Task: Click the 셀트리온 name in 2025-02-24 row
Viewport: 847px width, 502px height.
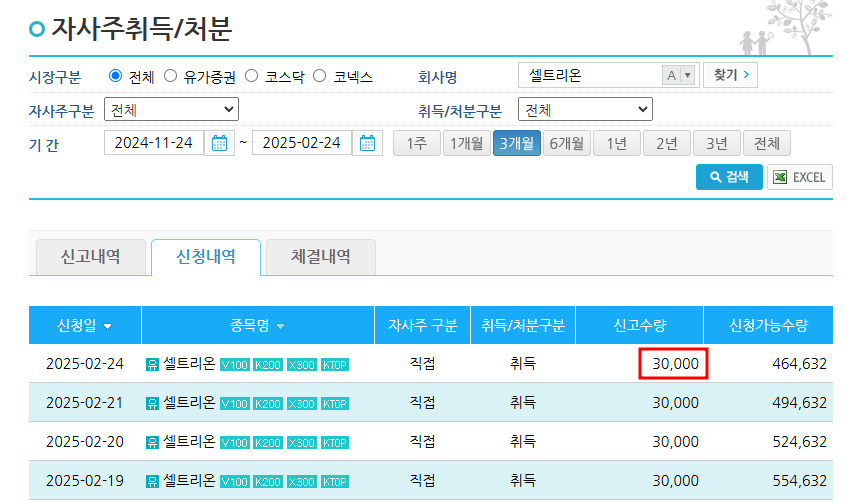Action: tap(189, 364)
